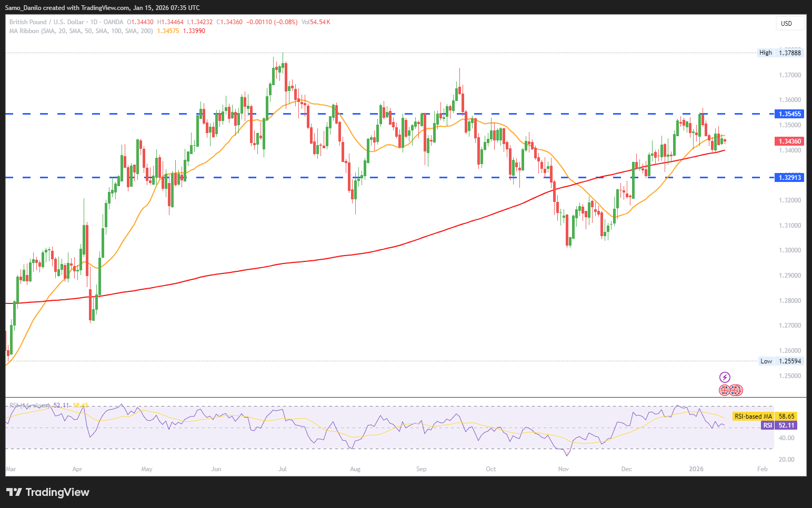Click the yellow RSI-based MA 58.65 label
The height and width of the screenshot is (508, 812).
click(x=764, y=416)
